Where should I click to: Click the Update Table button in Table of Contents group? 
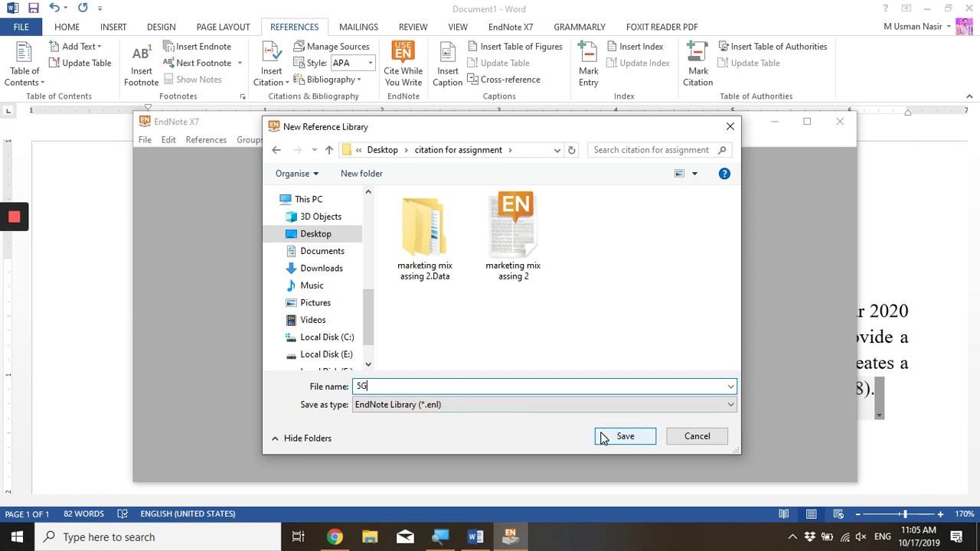80,63
